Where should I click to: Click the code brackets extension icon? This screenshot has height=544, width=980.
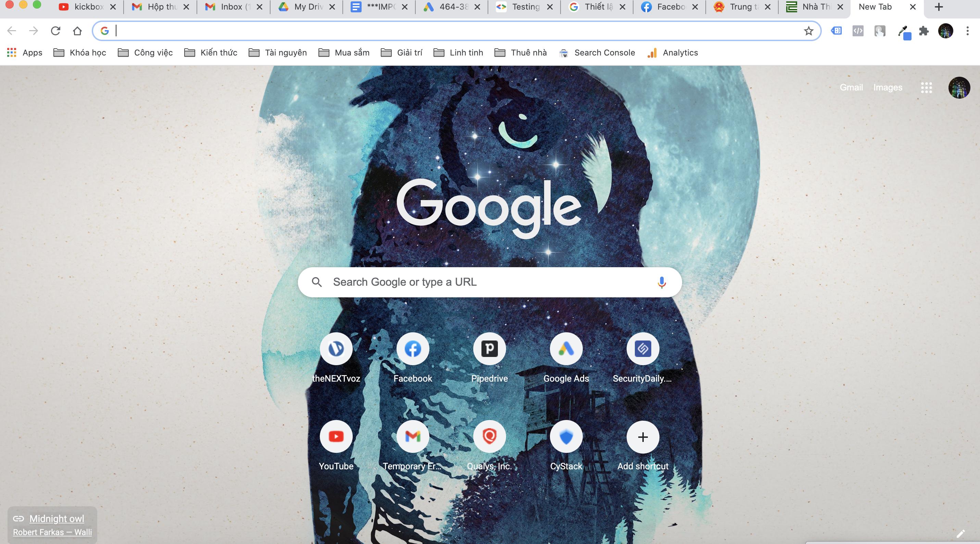point(858,31)
